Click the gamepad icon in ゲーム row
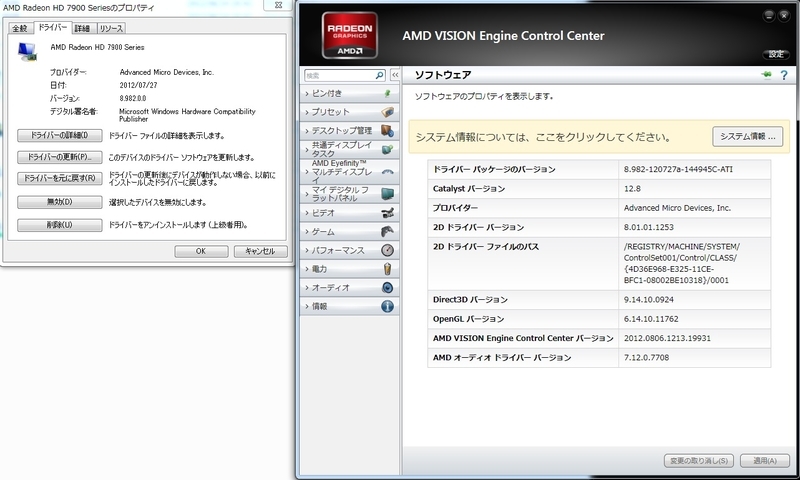 [x=387, y=232]
